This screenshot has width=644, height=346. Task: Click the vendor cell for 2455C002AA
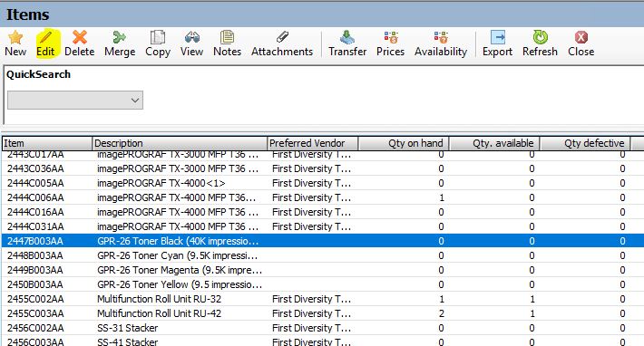point(312,299)
